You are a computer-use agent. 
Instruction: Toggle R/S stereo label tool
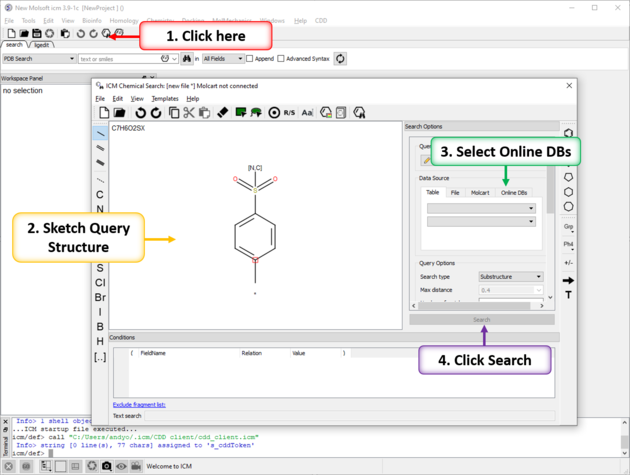click(290, 113)
